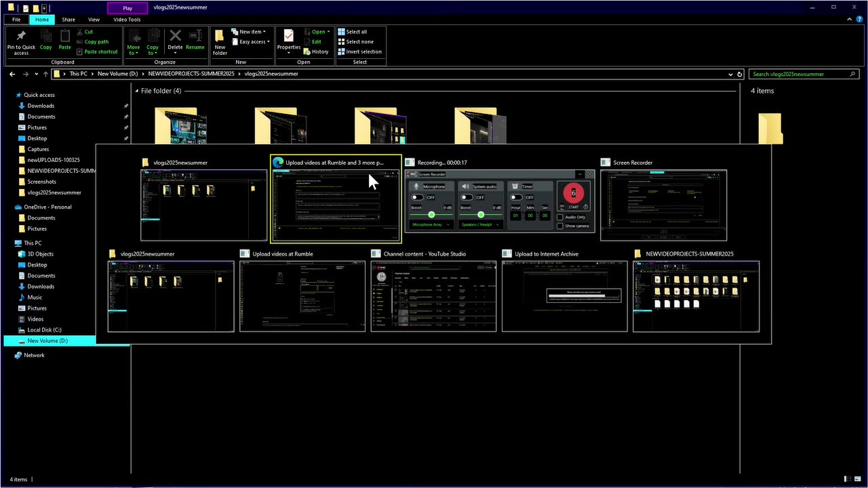Open the Recent locations dropdown beside the Forward arrow
This screenshot has height=488, width=868.
pyautogui.click(x=37, y=74)
